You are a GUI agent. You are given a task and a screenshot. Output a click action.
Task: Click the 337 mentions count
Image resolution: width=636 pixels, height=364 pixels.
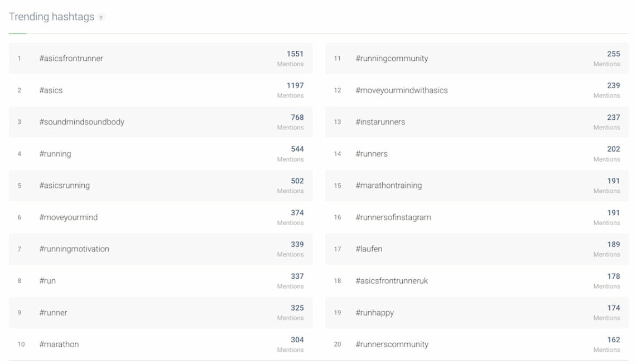pos(297,276)
